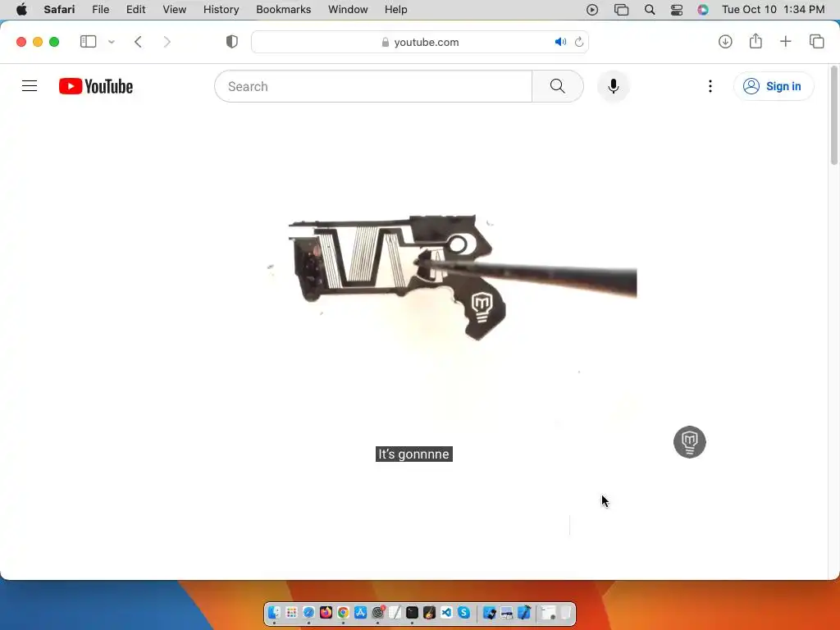840x630 pixels.
Task: Focus the YouTube Search field
Action: (x=373, y=86)
